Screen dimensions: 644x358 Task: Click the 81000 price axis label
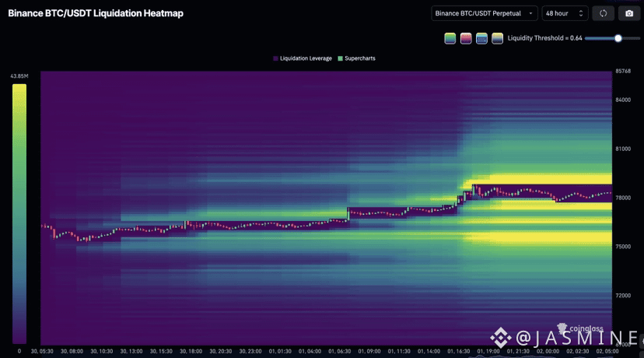[x=623, y=149]
